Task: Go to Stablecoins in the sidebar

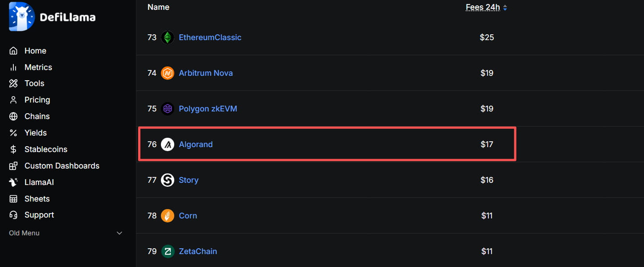Action: [x=45, y=149]
